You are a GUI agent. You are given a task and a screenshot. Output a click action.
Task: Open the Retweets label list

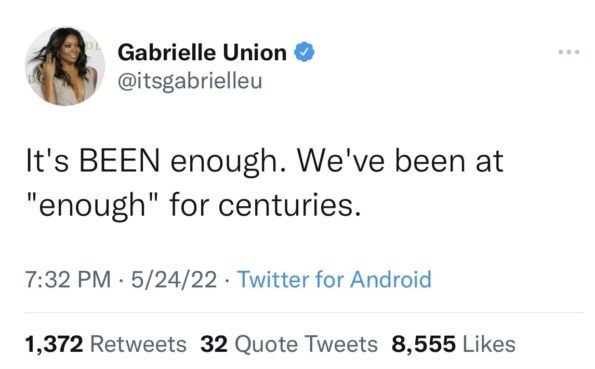pyautogui.click(x=138, y=344)
